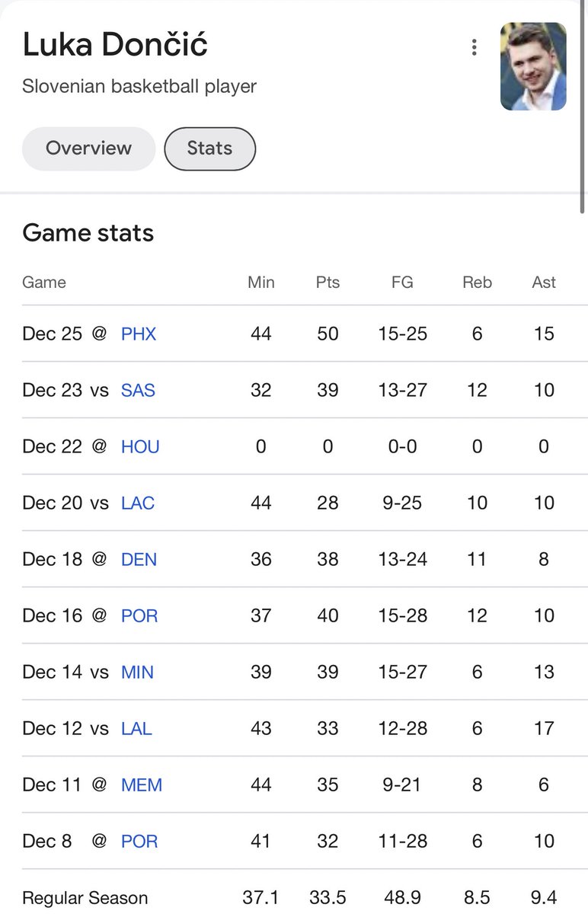Switch to the Overview tab

88,149
